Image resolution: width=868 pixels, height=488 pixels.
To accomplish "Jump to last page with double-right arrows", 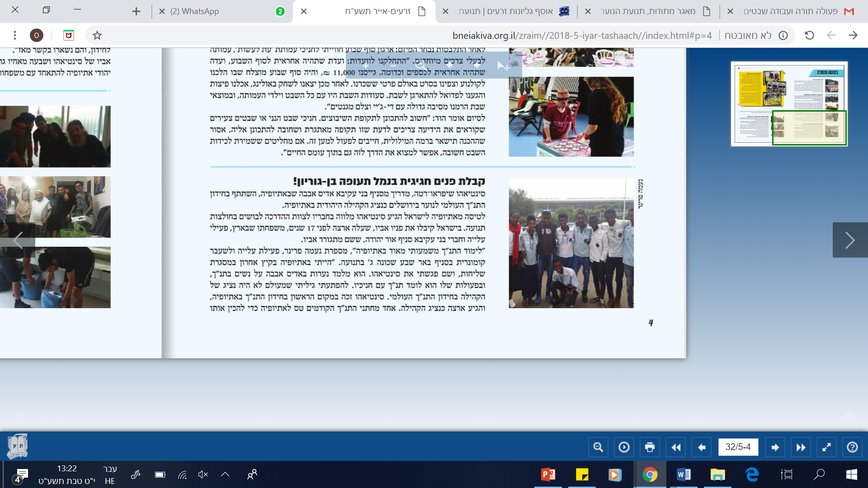I will (801, 447).
